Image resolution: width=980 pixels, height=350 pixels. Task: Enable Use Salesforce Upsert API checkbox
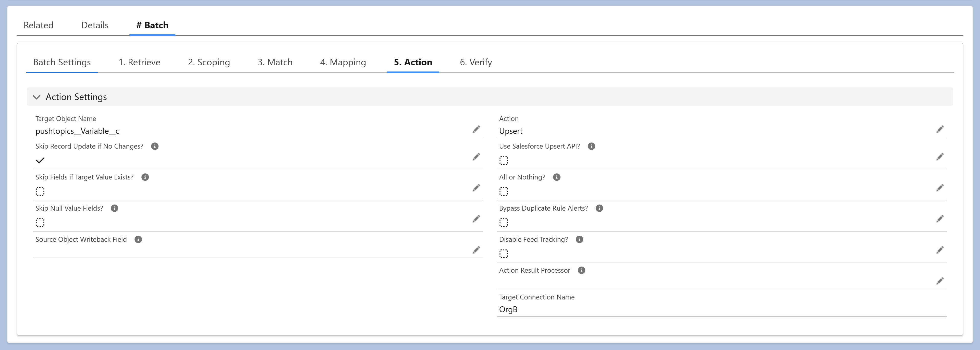point(504,161)
